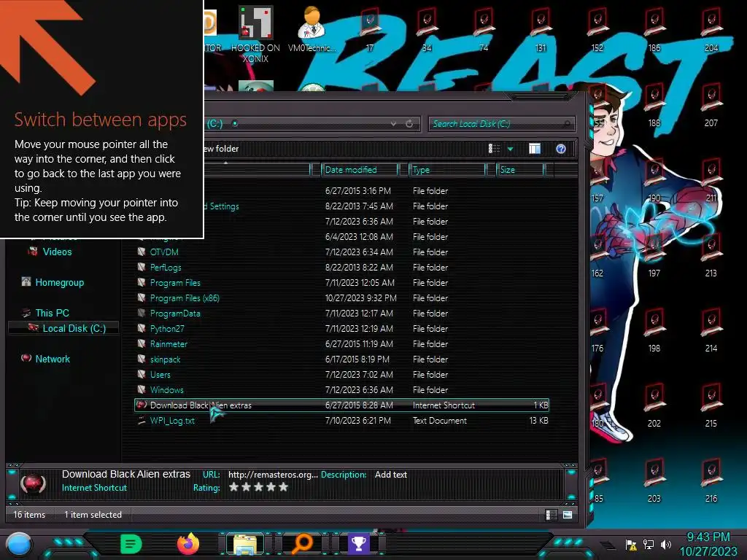This screenshot has height=560, width=747.
Task: Select the Python27 folder
Action: tap(341, 329)
